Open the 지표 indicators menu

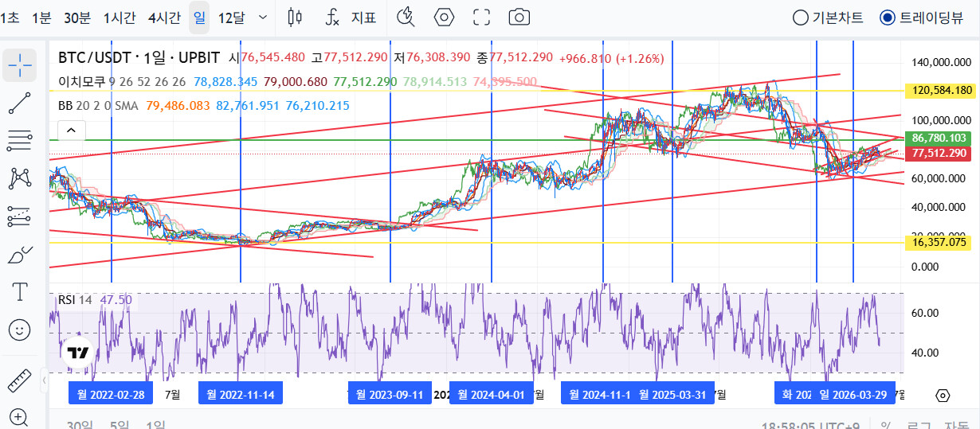point(351,17)
